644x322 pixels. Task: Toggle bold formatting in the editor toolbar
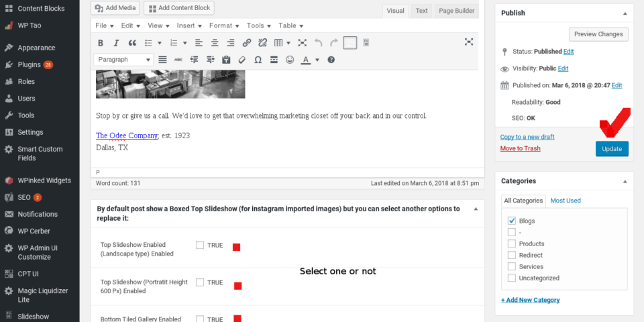101,43
